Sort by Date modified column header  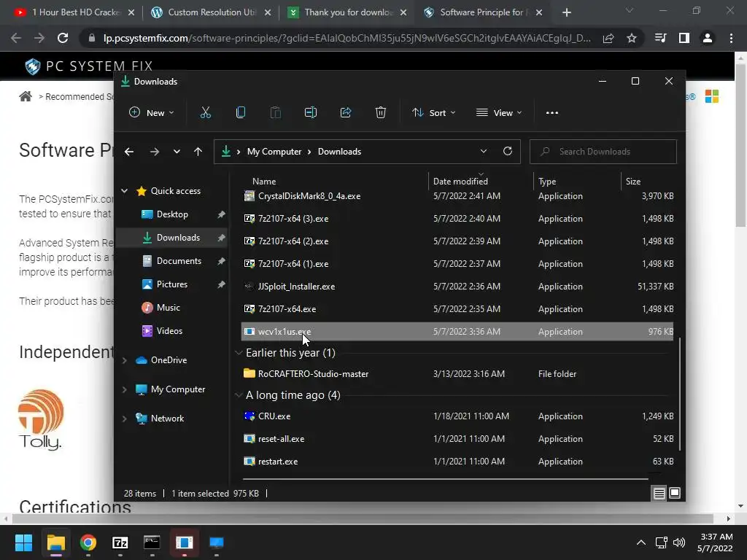(460, 182)
